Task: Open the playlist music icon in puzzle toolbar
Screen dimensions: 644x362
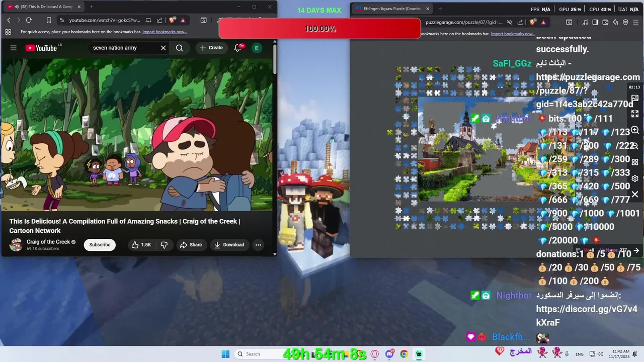Action: pyautogui.click(x=585, y=22)
